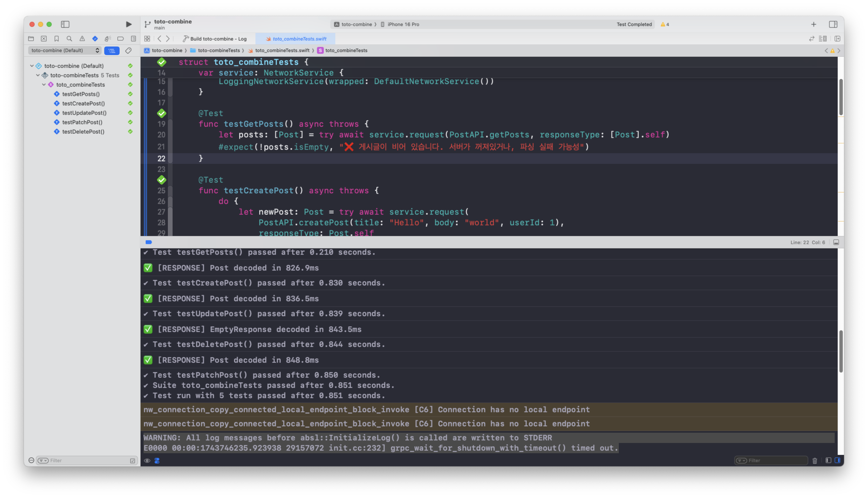The height and width of the screenshot is (498, 868).
Task: Open the Find navigator magnifier
Action: (69, 39)
